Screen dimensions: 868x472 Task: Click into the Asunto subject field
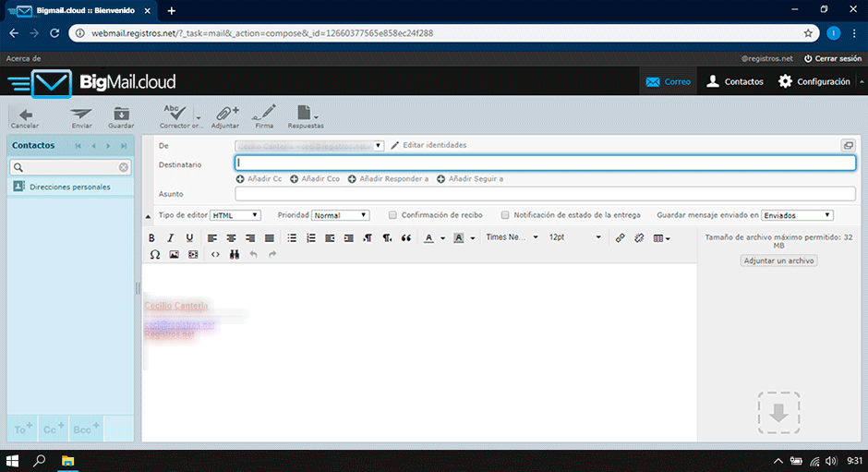point(545,194)
